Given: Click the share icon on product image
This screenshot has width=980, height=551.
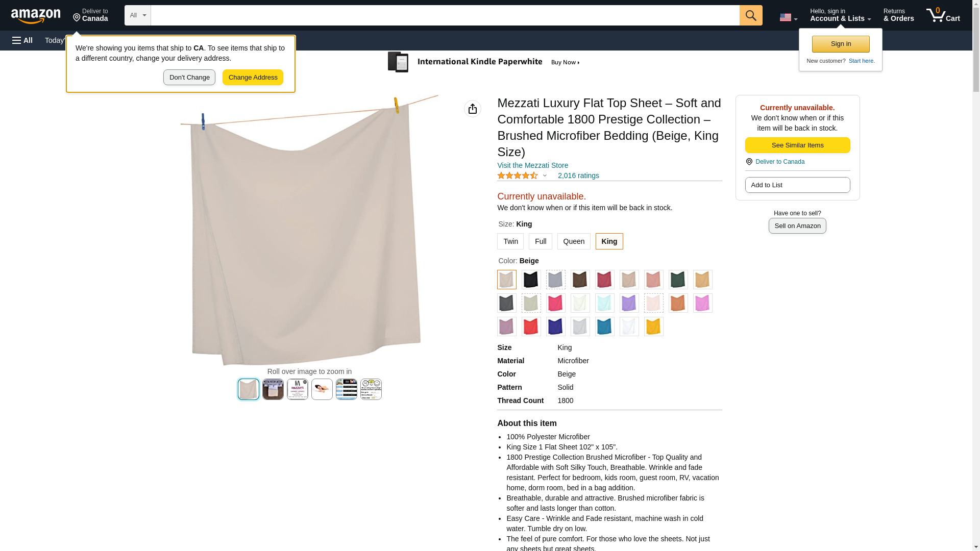Looking at the screenshot, I should point(473,109).
